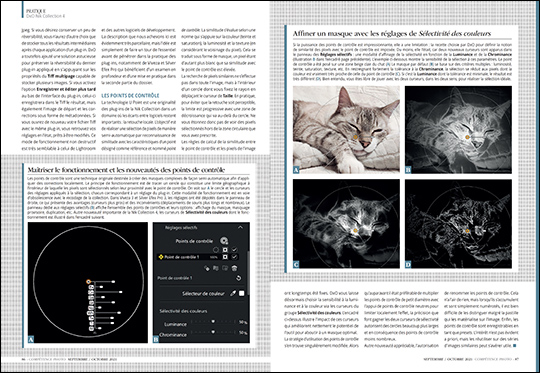540x373 pixels.
Task: Open the color cat photo labeled A
Action: (x=346, y=129)
